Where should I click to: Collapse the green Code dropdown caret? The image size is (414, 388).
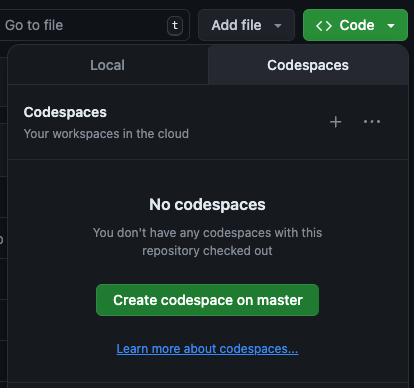tap(391, 26)
